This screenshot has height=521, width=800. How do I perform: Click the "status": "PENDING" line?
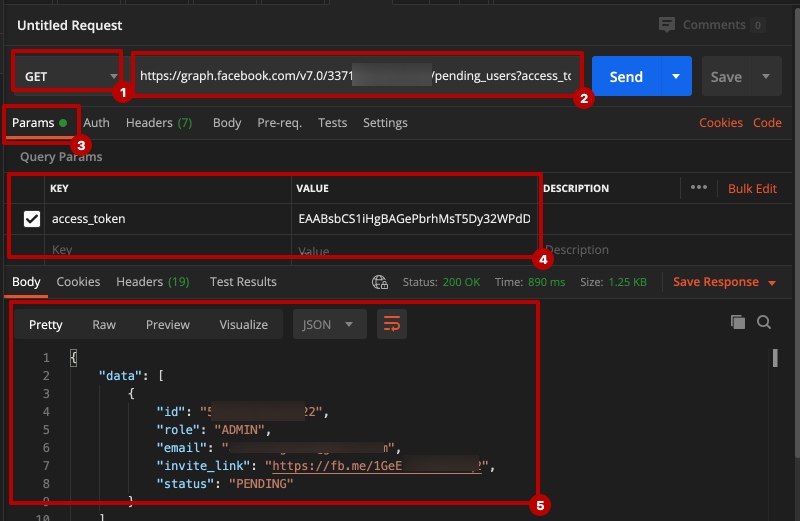click(x=224, y=483)
